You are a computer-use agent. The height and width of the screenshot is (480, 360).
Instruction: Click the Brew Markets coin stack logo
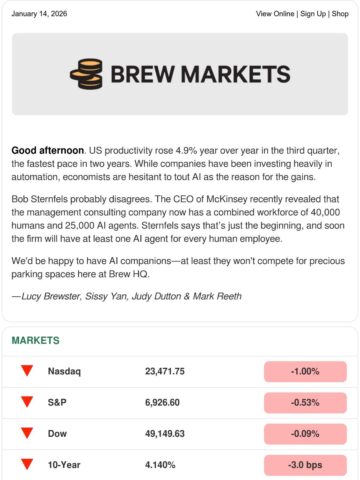tap(86, 74)
